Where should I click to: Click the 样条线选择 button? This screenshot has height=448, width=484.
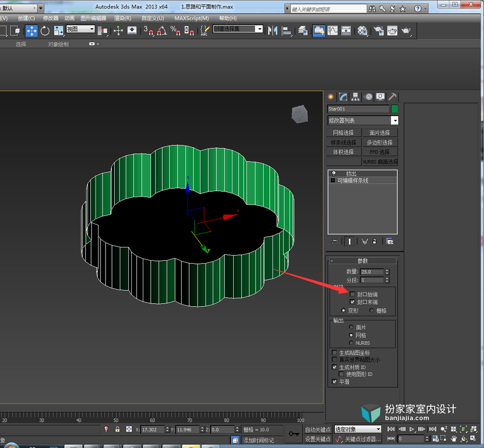coord(343,142)
